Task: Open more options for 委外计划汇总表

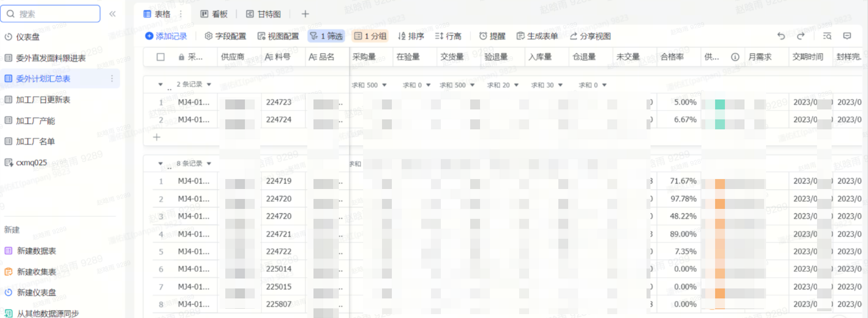Action: click(112, 79)
